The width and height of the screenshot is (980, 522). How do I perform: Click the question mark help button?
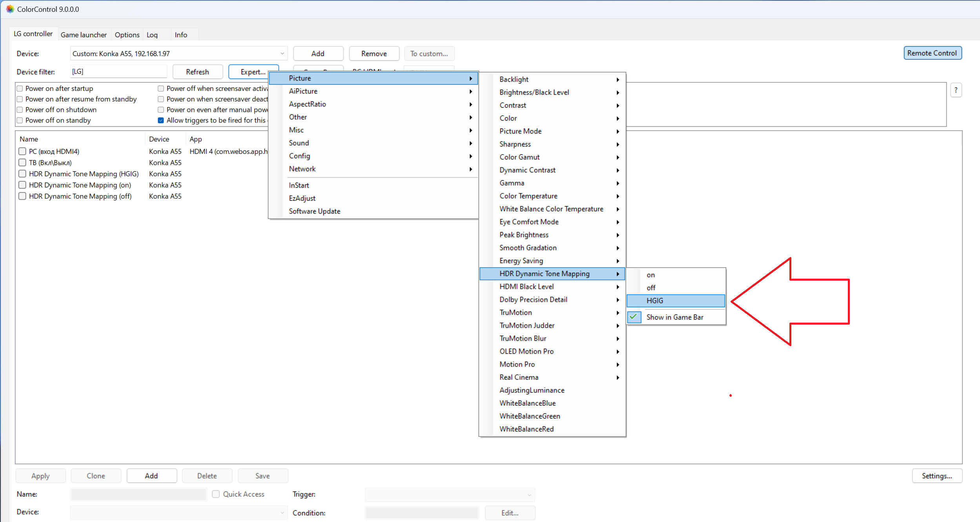[x=956, y=90]
